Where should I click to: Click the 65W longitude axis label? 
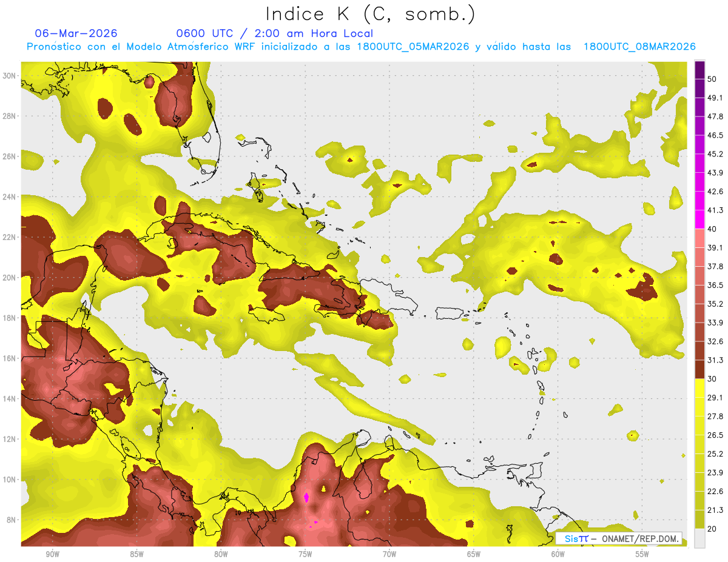click(x=474, y=554)
